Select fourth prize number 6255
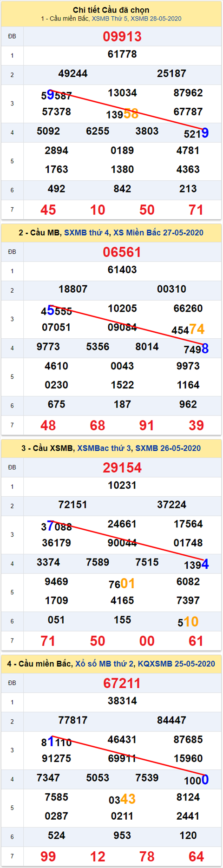 click(x=98, y=131)
